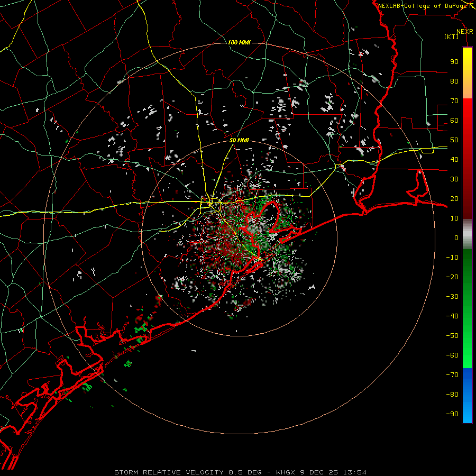Click the "13:54" time stamp
This screenshot has width=476, height=476.
coord(354,472)
